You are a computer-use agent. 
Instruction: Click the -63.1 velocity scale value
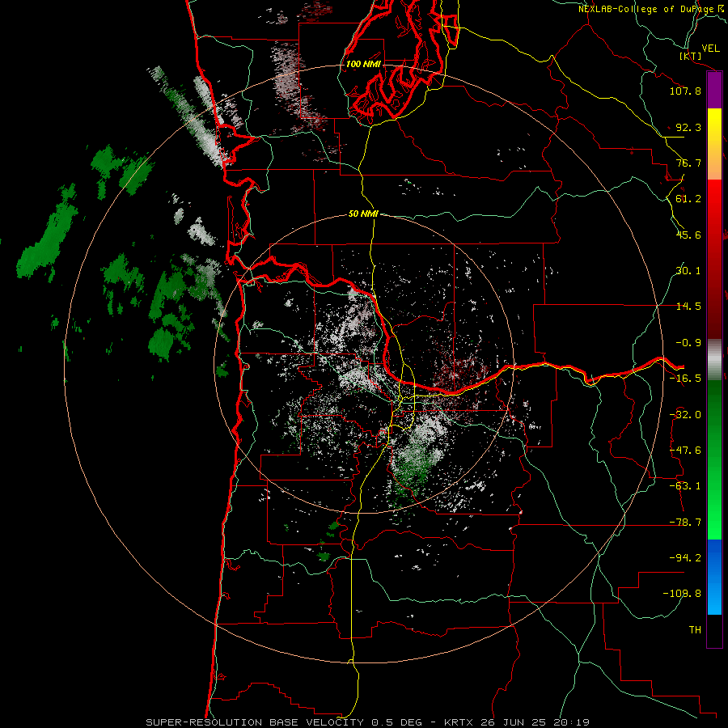click(685, 486)
